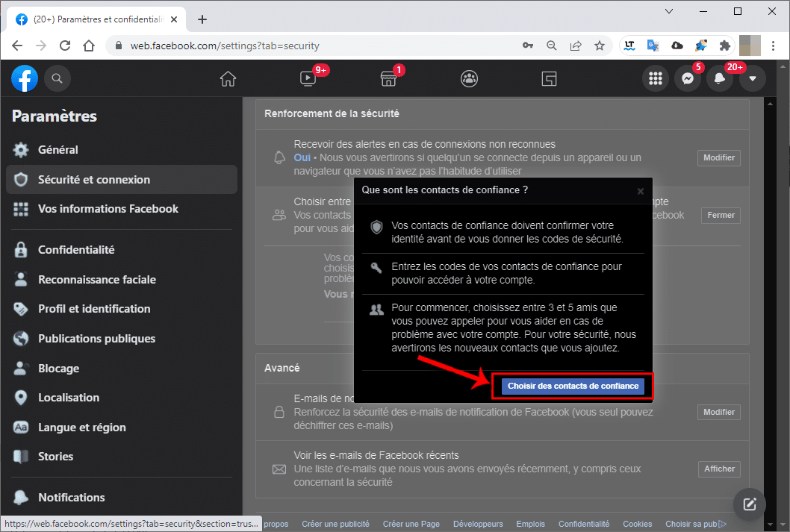Open the Chrome three-dot menu
790x532 pixels.
pos(773,46)
